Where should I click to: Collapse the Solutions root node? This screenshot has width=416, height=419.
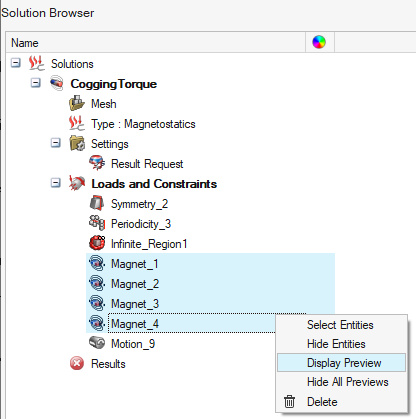pyautogui.click(x=16, y=63)
